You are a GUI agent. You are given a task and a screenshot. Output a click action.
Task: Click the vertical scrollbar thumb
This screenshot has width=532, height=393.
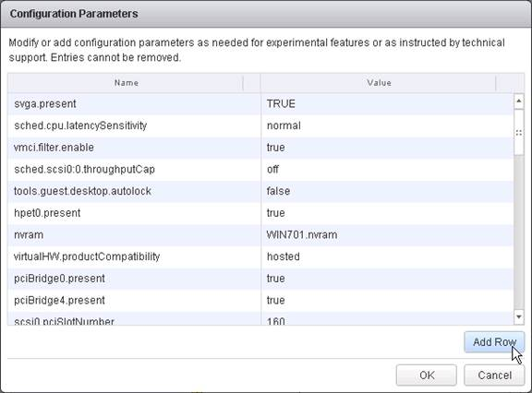[x=518, y=133]
